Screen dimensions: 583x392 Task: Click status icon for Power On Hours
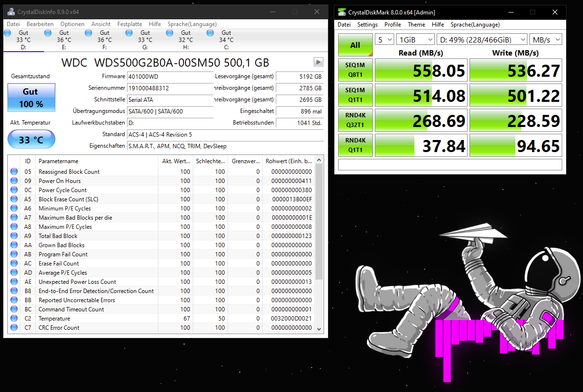[x=14, y=181]
